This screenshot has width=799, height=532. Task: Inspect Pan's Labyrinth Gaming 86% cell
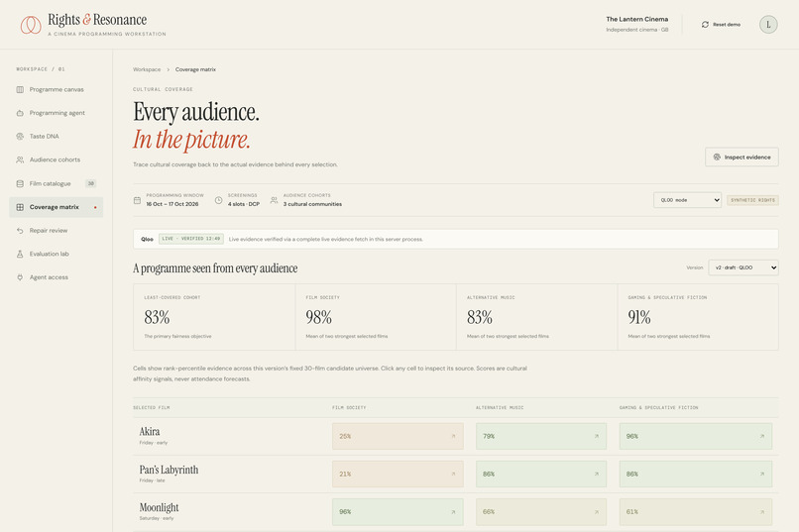[696, 474]
